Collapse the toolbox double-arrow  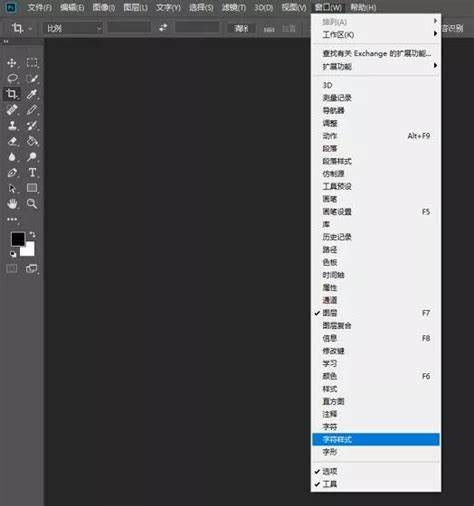(6, 42)
